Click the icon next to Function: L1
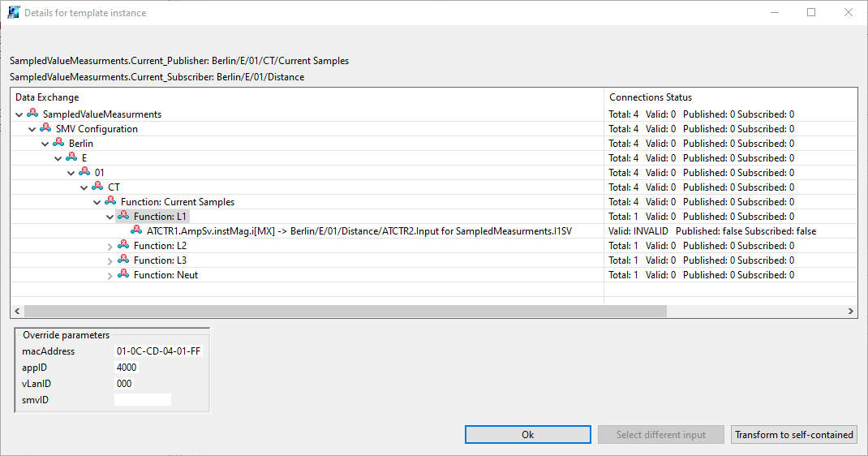868x456 pixels. (123, 216)
